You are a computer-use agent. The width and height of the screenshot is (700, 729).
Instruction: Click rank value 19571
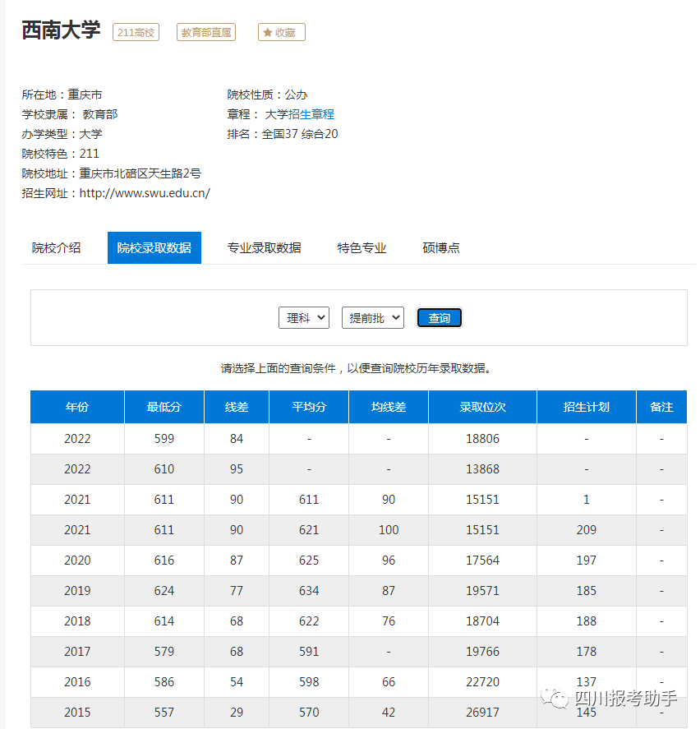pos(482,590)
